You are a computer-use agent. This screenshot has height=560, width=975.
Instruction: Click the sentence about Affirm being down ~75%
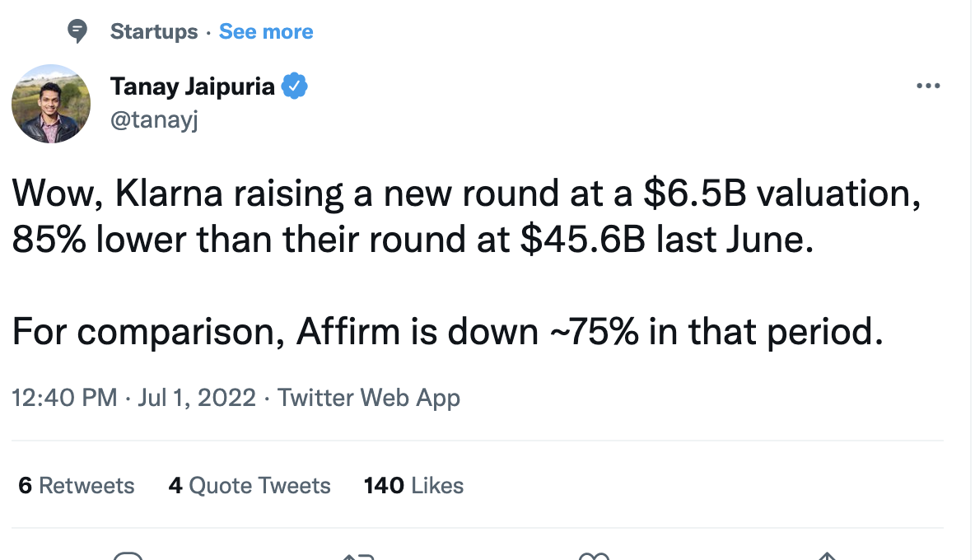click(447, 331)
